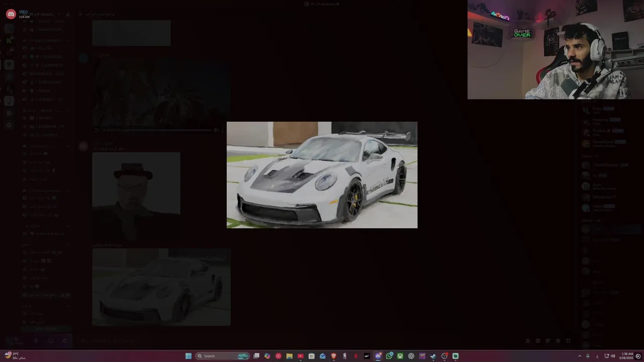Click the enlarged white Porsche image preview
Image resolution: width=644 pixels, height=362 pixels.
point(322,175)
